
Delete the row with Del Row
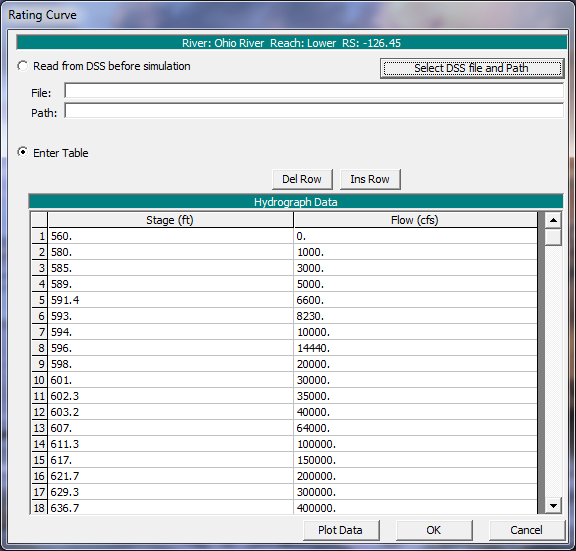[302, 179]
